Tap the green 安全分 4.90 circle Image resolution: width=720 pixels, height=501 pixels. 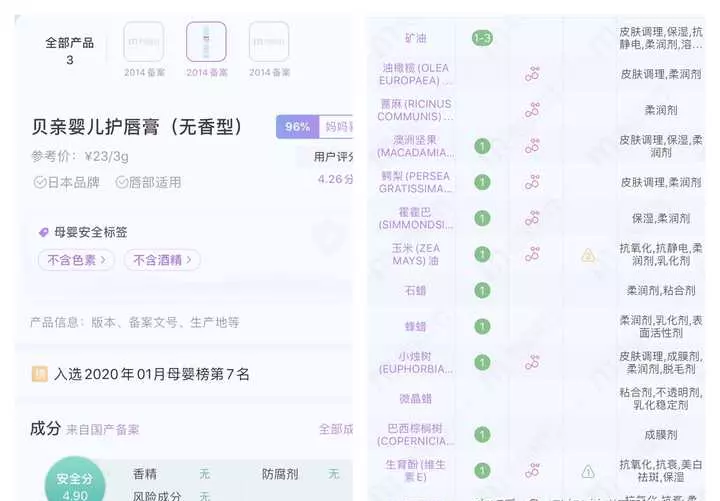pos(75,480)
